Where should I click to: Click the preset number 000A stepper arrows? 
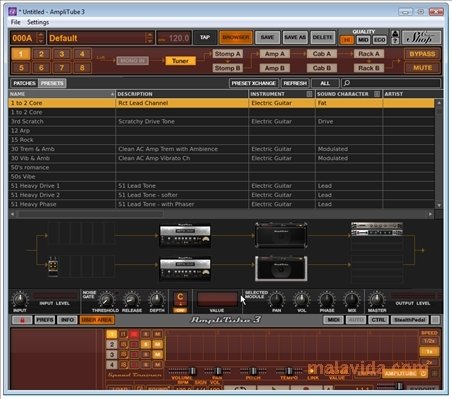41,38
